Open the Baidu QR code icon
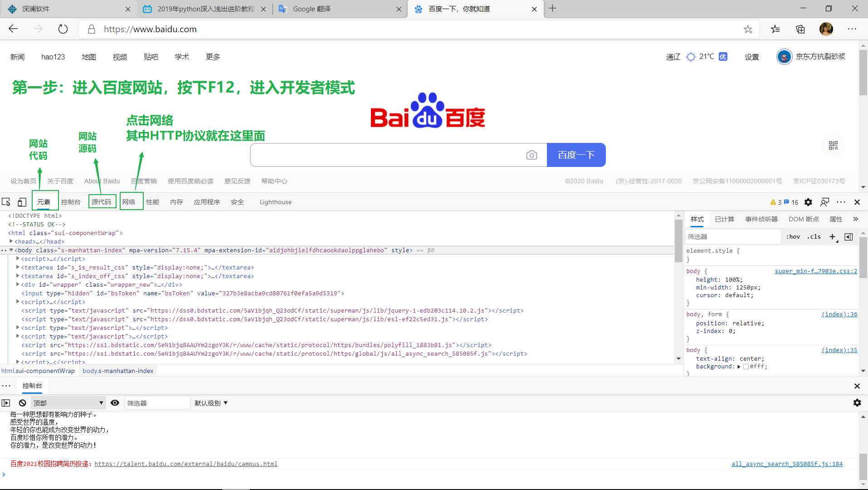Viewport: 868px width, 490px height. [x=833, y=146]
